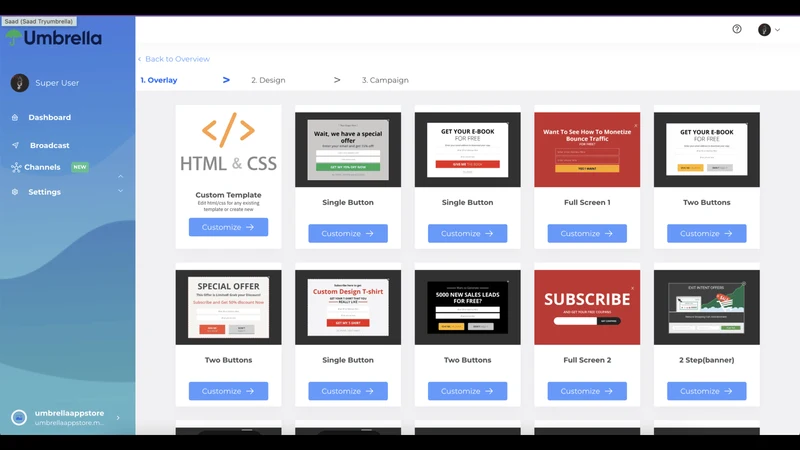This screenshot has height=450, width=800.
Task: Click the 'Custom Template' title
Action: tap(228, 195)
